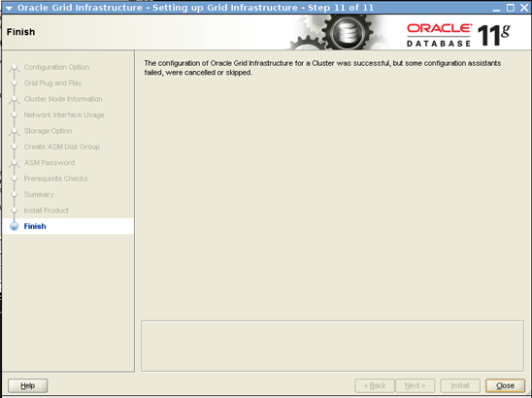This screenshot has height=398, width=532.
Task: Click the greyed-out Next button
Action: [415, 385]
